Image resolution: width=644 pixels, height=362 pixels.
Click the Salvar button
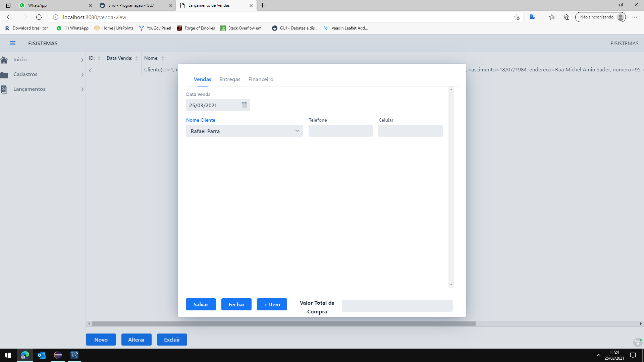[201, 304]
